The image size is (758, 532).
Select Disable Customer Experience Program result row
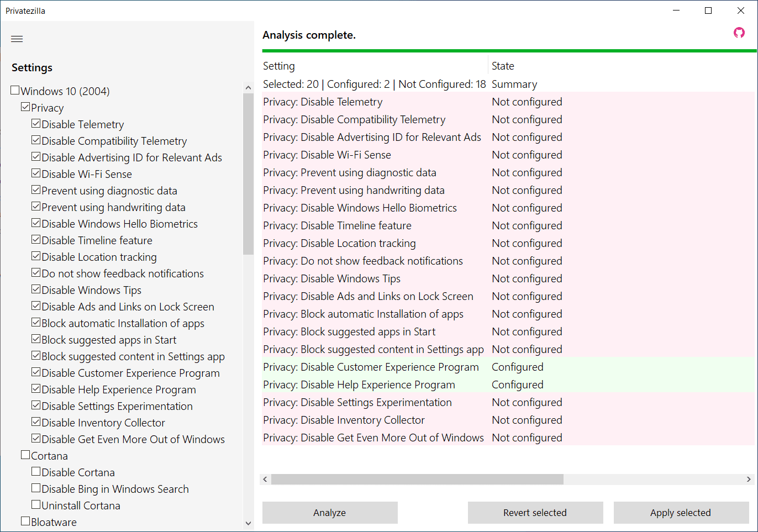tap(371, 367)
